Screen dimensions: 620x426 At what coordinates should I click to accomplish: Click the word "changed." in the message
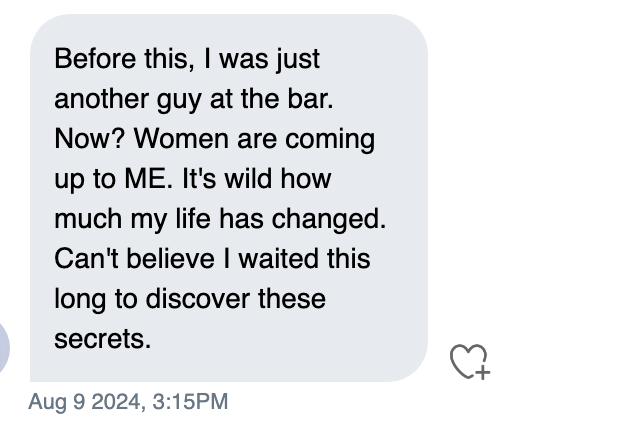click(x=329, y=219)
